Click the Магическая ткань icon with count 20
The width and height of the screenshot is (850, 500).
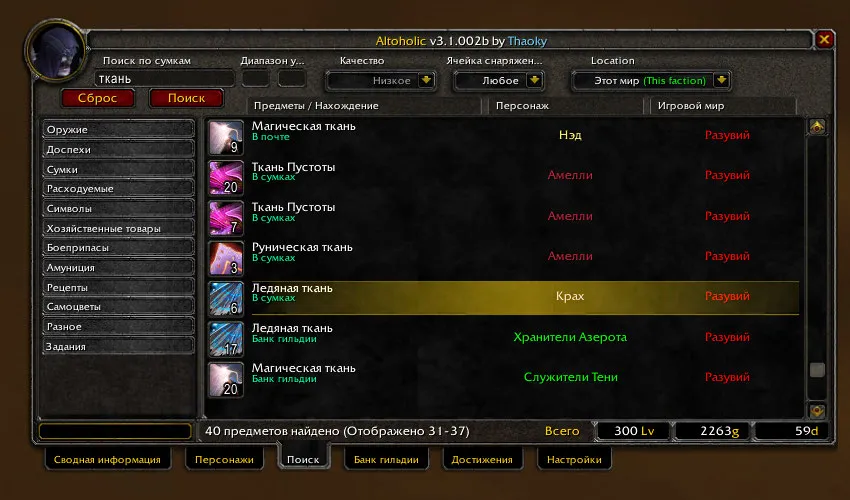pyautogui.click(x=226, y=380)
